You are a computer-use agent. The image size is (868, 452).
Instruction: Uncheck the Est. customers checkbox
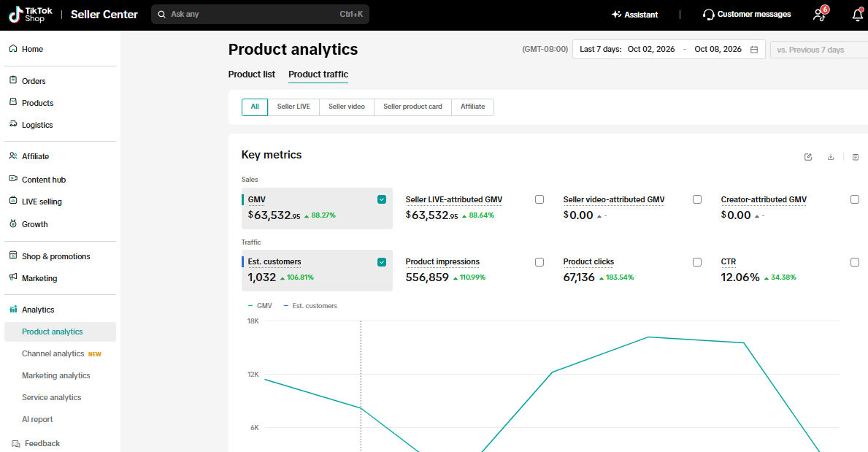tap(382, 262)
